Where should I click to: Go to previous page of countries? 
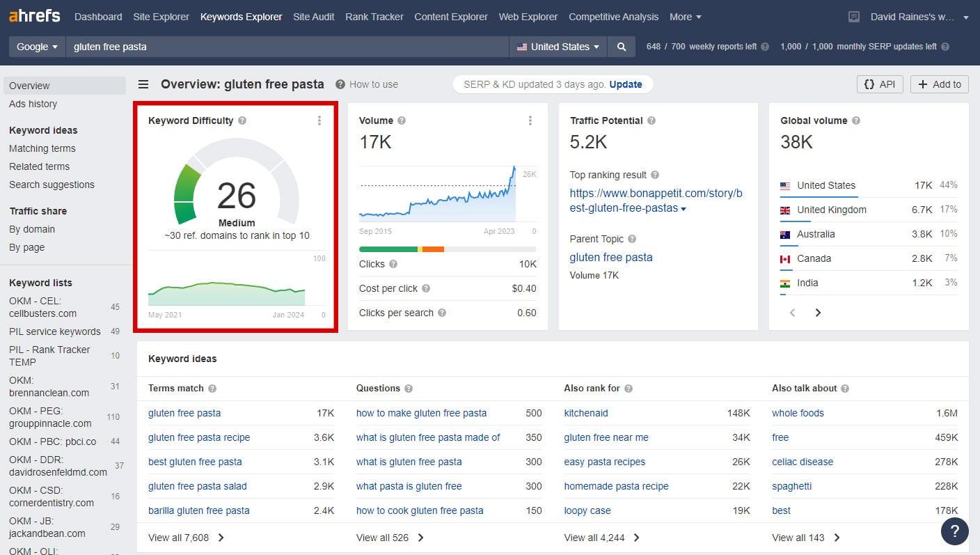[792, 313]
